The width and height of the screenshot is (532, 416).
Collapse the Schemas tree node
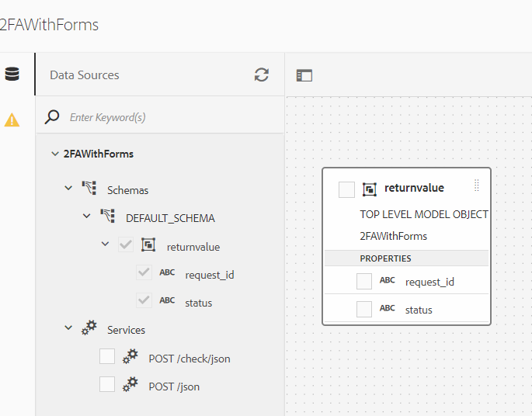(x=69, y=189)
